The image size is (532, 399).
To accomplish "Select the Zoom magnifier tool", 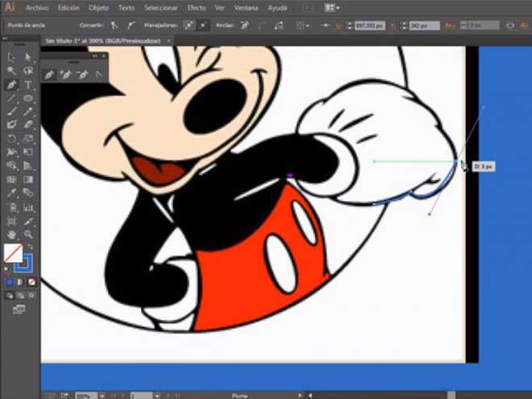I will (x=28, y=234).
